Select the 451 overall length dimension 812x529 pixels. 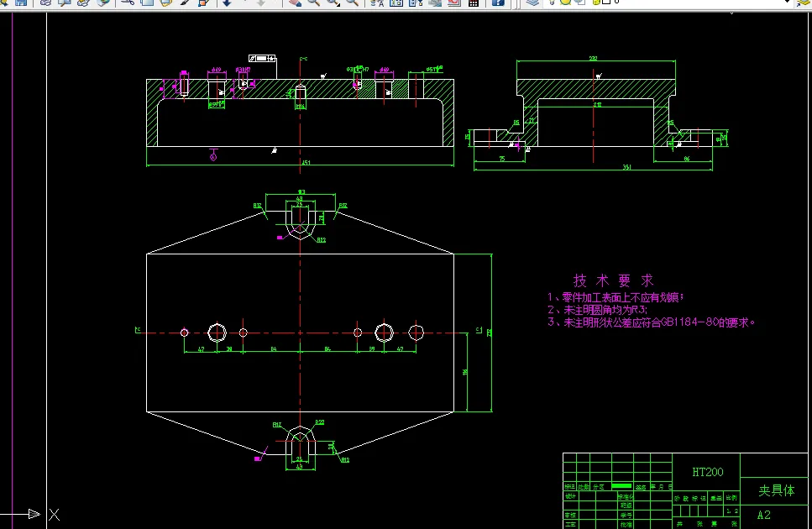(306, 163)
